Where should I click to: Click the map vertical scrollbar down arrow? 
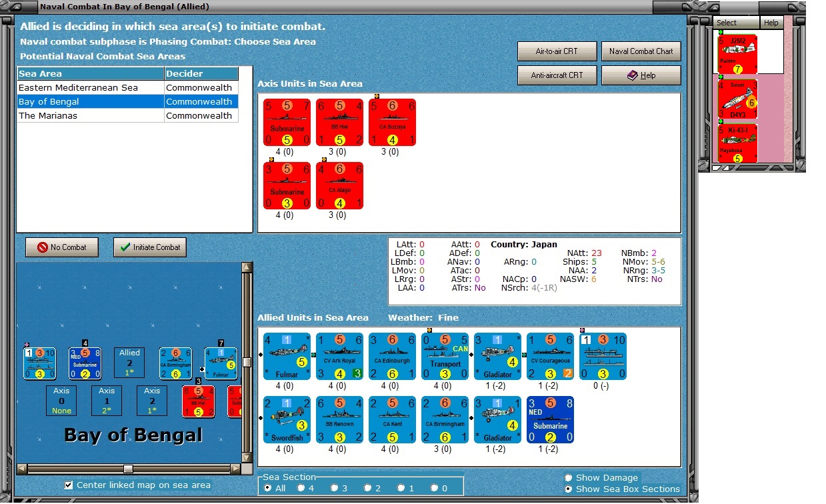[x=247, y=458]
